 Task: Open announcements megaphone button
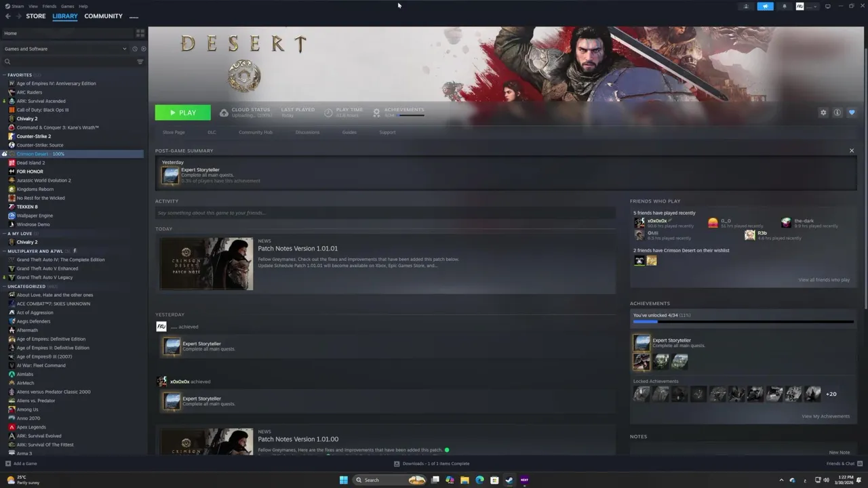point(765,6)
